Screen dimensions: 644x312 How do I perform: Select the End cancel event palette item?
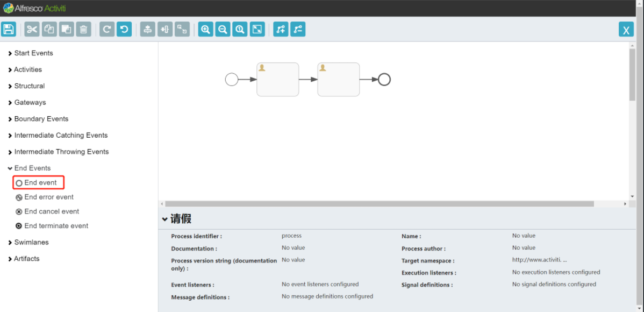pos(47,211)
